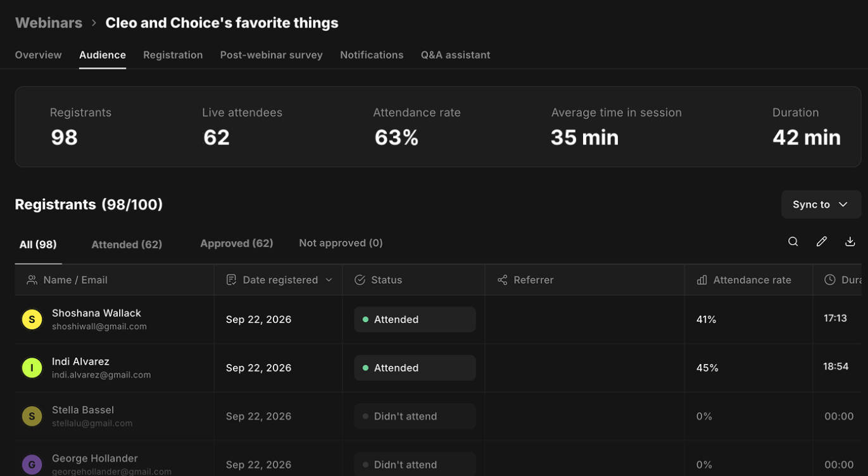Click the clock icon in Duration column
Image resolution: width=868 pixels, height=476 pixels.
tap(830, 280)
